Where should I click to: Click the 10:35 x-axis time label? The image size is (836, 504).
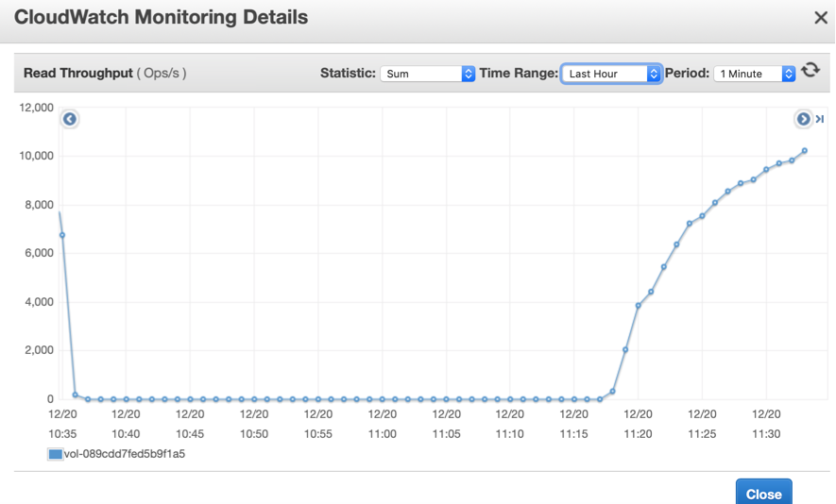coord(62,433)
